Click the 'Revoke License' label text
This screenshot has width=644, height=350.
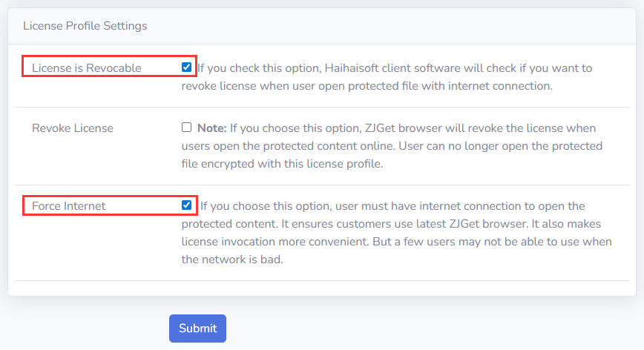73,128
